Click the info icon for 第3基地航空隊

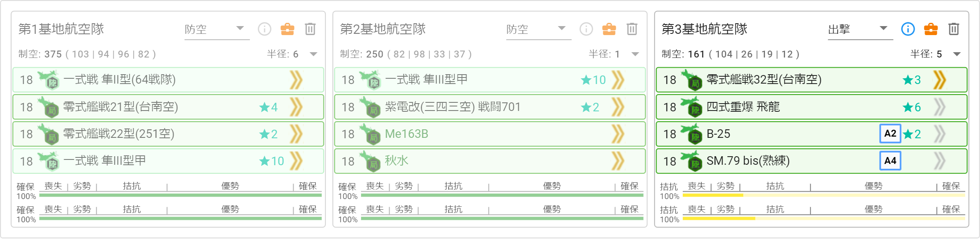908,29
